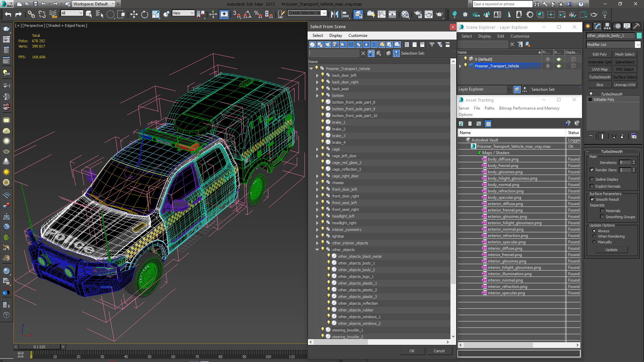644x362 pixels.
Task: Toggle the 3D Snaps button
Action: click(x=236, y=14)
